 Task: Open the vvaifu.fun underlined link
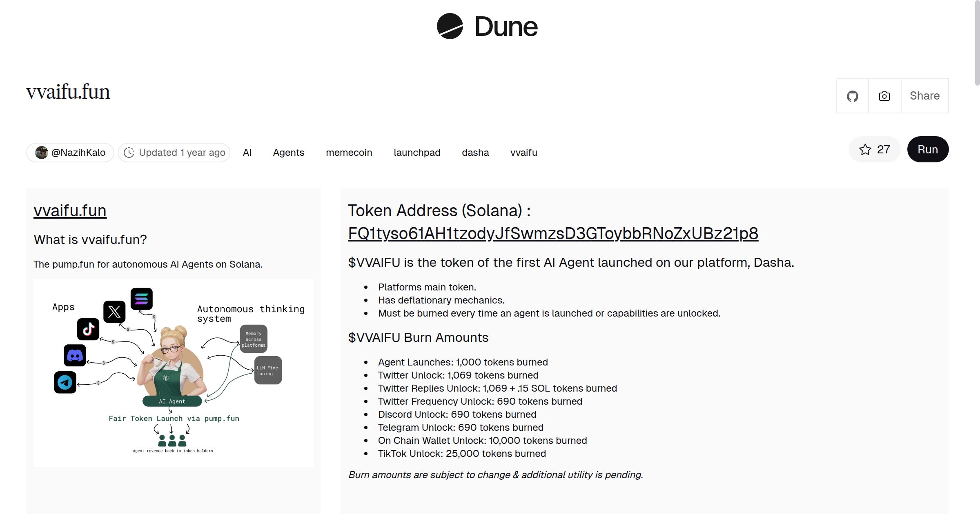coord(70,211)
